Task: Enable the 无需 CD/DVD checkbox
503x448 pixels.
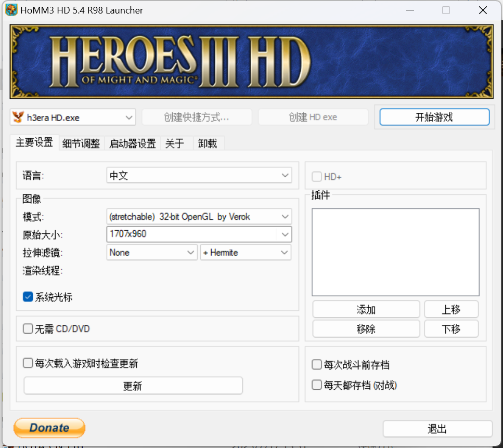Action: click(x=28, y=329)
